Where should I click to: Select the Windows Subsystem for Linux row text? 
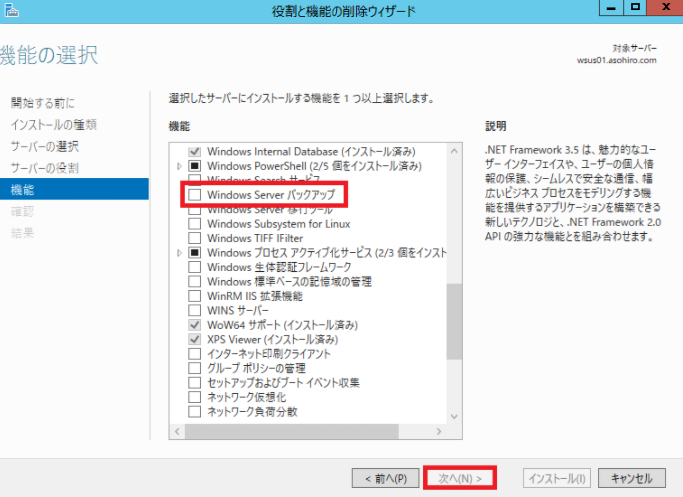click(278, 224)
